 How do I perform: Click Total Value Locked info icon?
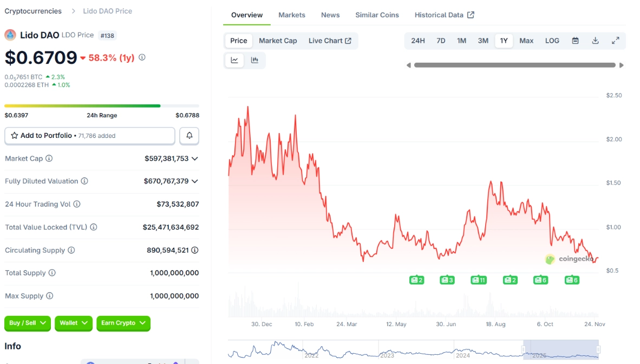pos(94,227)
